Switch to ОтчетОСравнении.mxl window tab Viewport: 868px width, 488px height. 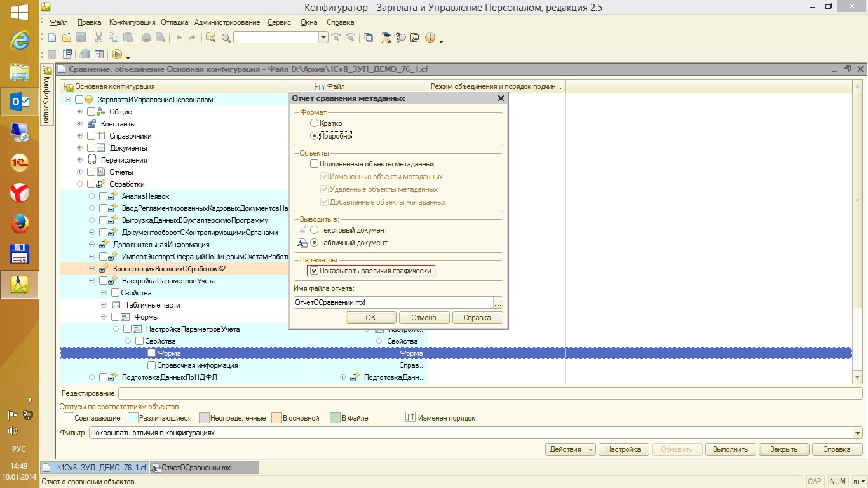[x=205, y=468]
